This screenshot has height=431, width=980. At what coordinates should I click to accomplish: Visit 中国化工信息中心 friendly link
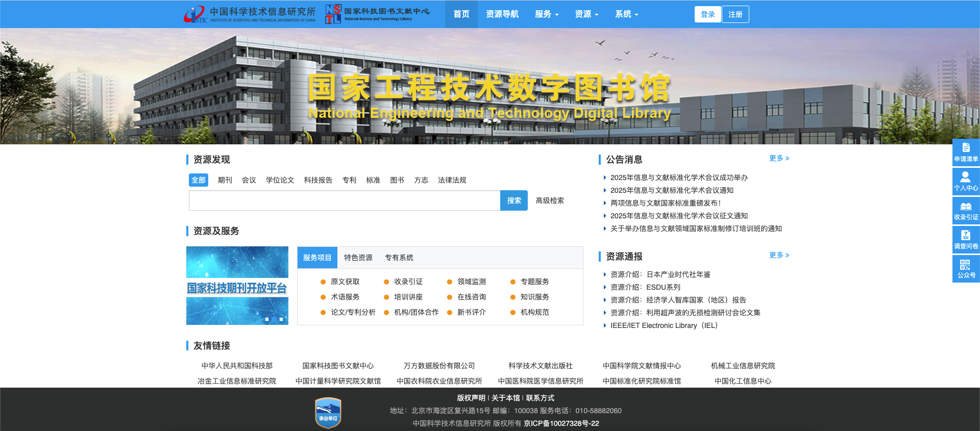click(x=743, y=381)
